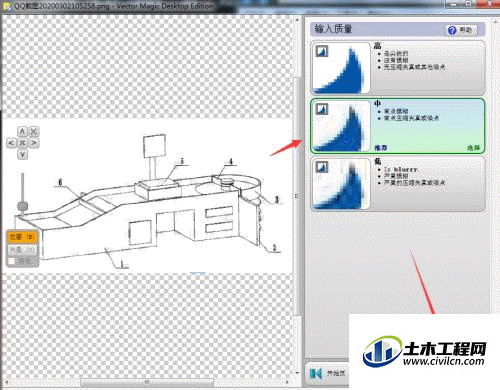
Task: Pan the preview up with the up arrow
Action: (22, 131)
